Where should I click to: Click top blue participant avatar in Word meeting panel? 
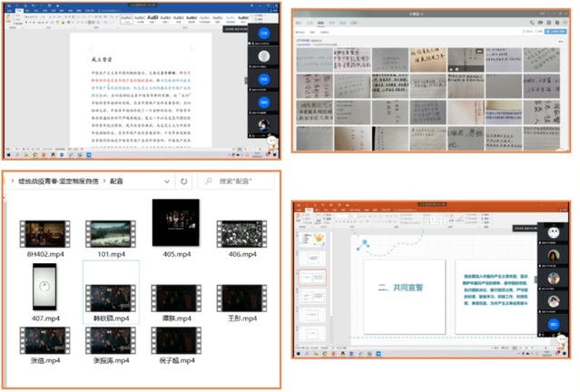(x=265, y=34)
